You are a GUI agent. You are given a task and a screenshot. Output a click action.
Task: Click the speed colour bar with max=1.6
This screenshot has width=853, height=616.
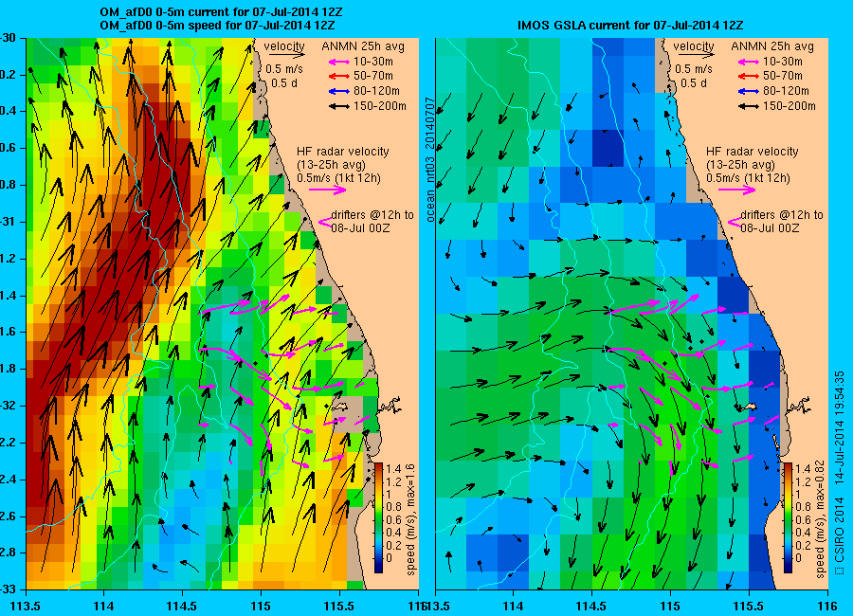(x=378, y=518)
